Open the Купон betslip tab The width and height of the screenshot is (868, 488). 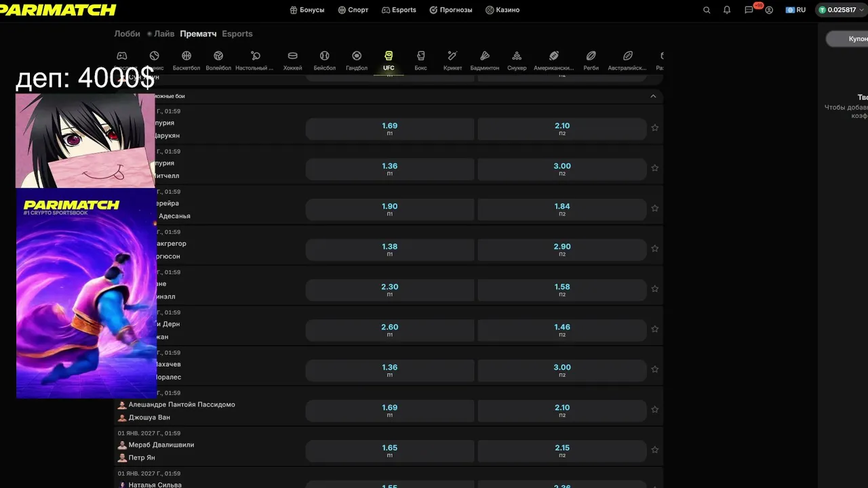(848, 39)
